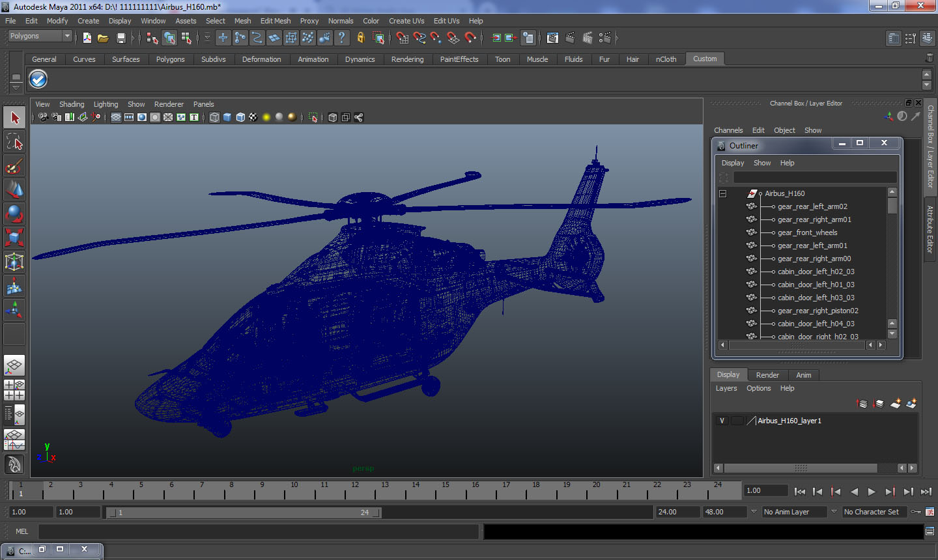
Task: Play animation forwards
Action: [x=872, y=492]
